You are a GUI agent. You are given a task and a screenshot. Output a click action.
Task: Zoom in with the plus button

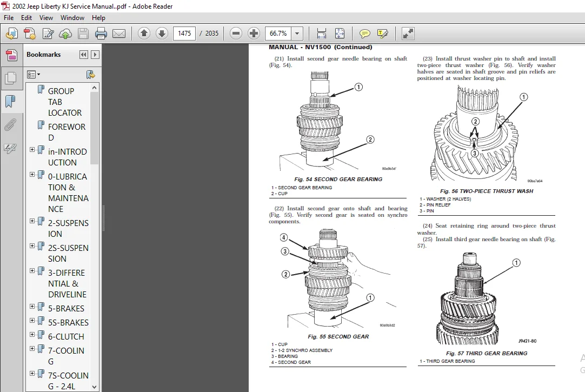254,33
